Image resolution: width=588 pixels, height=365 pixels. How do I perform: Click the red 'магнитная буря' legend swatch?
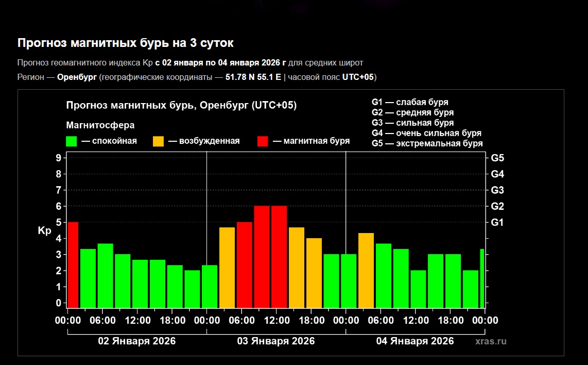[263, 141]
